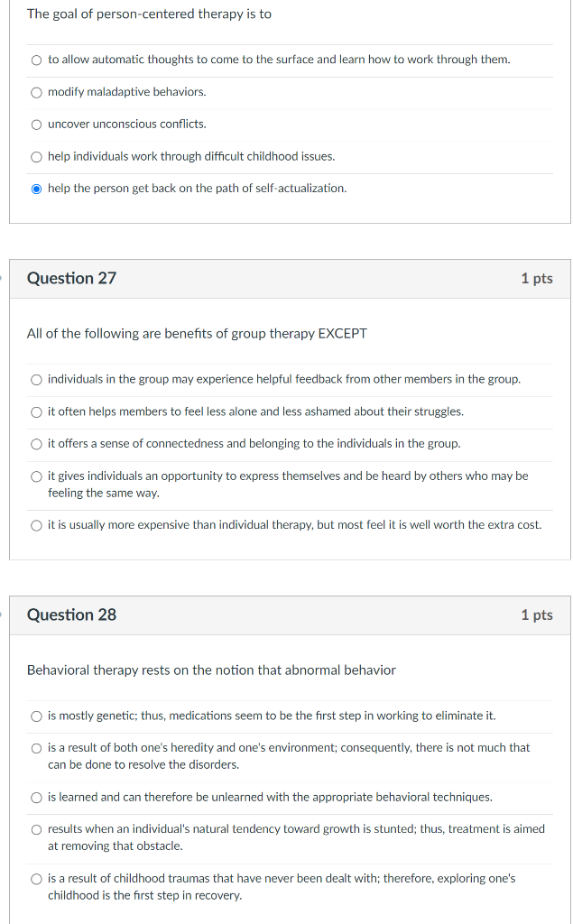Choose 'result of childhood traumas' radio button
The image size is (573, 924).
[x=37, y=879]
